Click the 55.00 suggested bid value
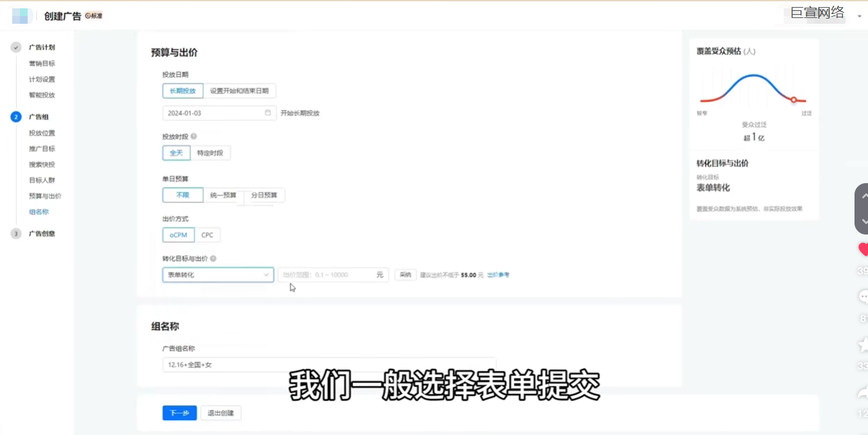The image size is (868, 435). [x=469, y=275]
